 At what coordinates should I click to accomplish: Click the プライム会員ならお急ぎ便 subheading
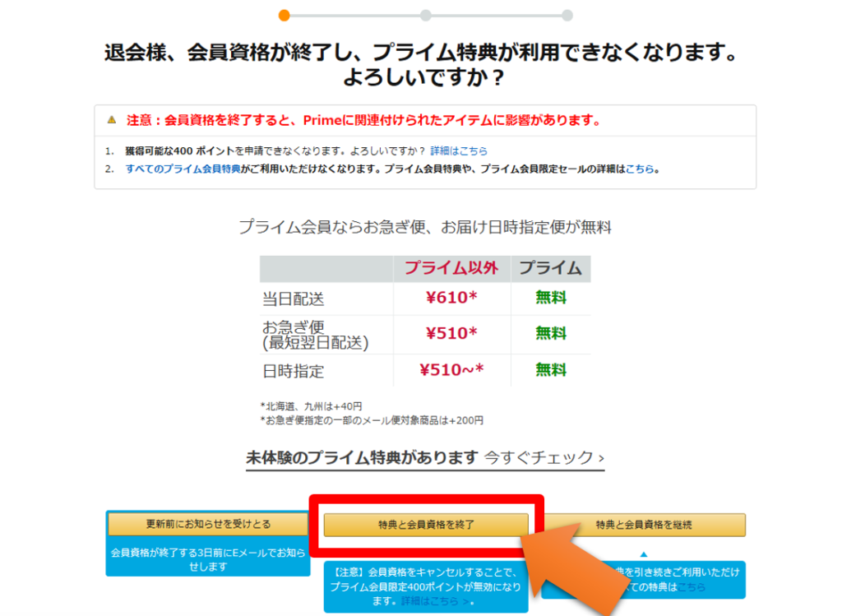(425, 227)
